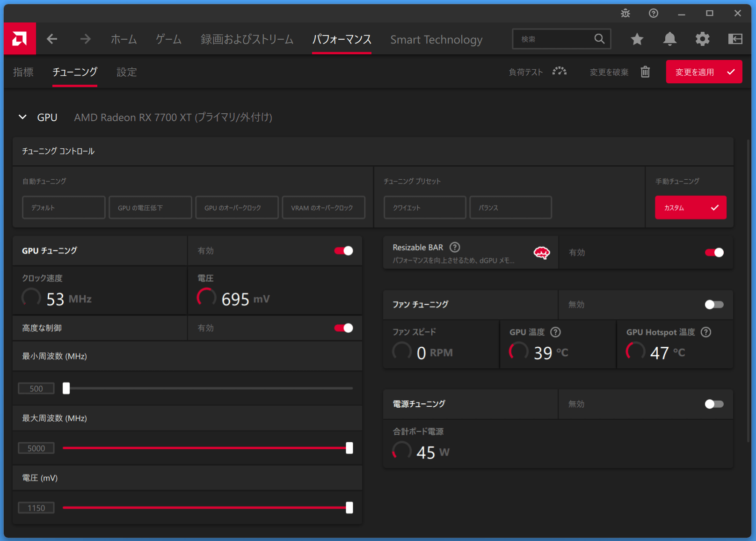756x541 pixels.
Task: Toggle the sidebar panel icon
Action: [x=735, y=39]
